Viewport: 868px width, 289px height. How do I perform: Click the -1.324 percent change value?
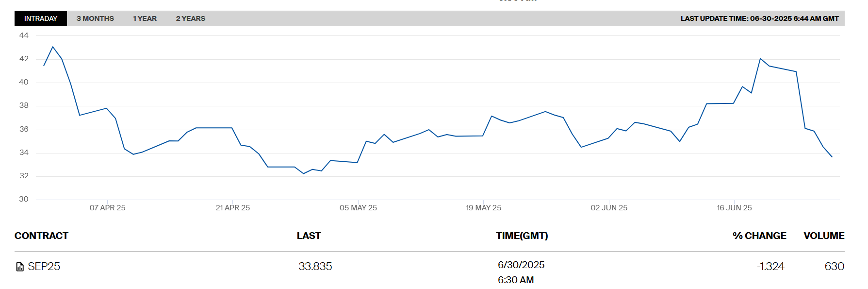770,266
